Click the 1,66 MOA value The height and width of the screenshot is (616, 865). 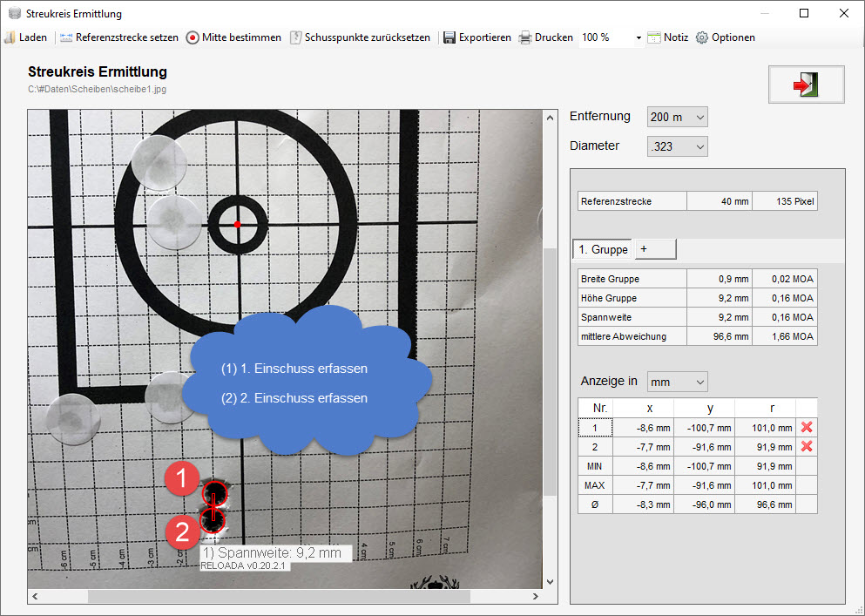click(x=785, y=336)
